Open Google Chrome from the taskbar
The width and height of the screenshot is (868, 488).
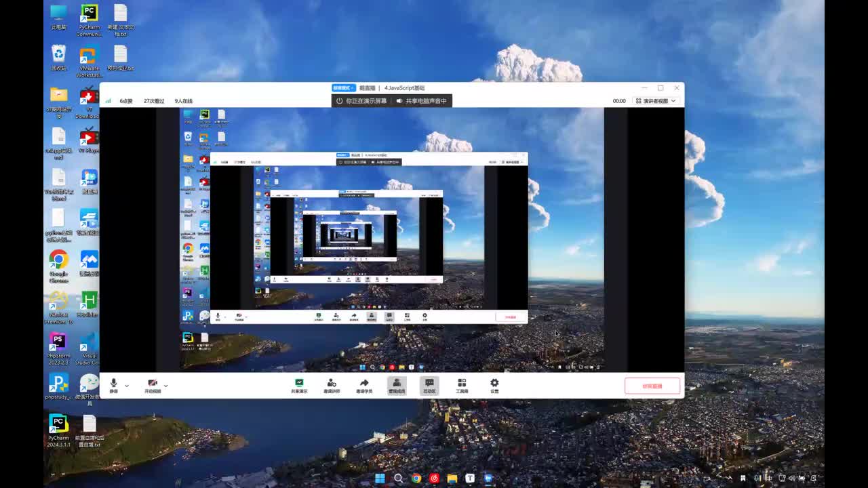pos(416,478)
